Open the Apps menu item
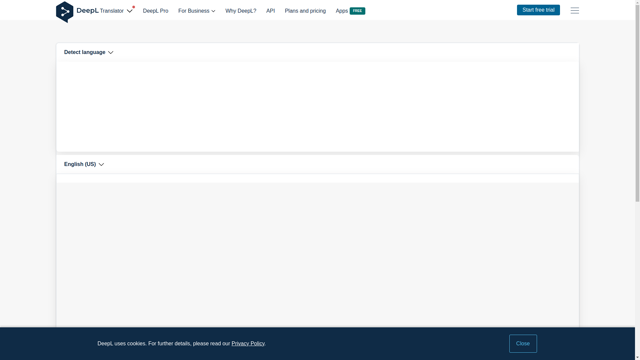This screenshot has height=360, width=640. (x=341, y=11)
